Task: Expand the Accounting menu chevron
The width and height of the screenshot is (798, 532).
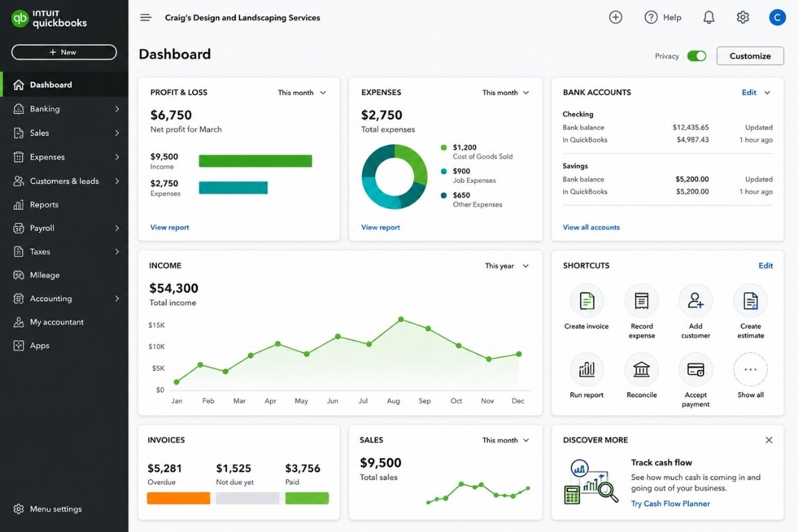Action: [117, 299]
